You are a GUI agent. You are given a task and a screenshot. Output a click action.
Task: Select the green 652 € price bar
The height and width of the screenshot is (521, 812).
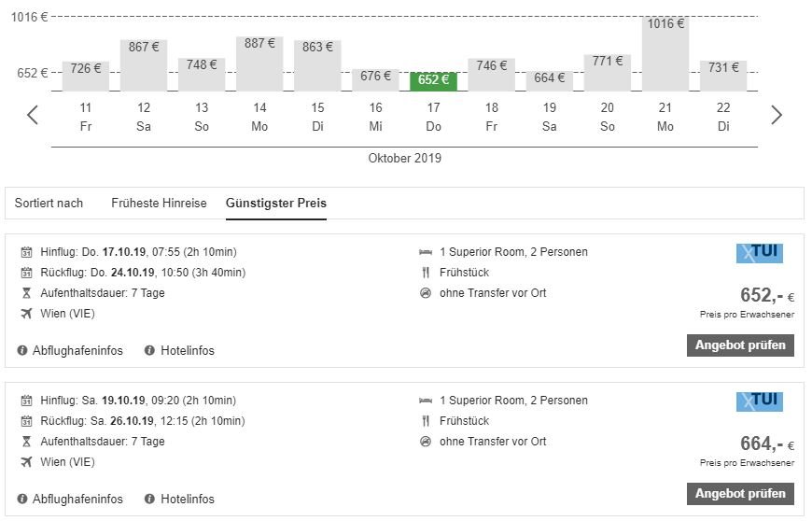point(433,81)
